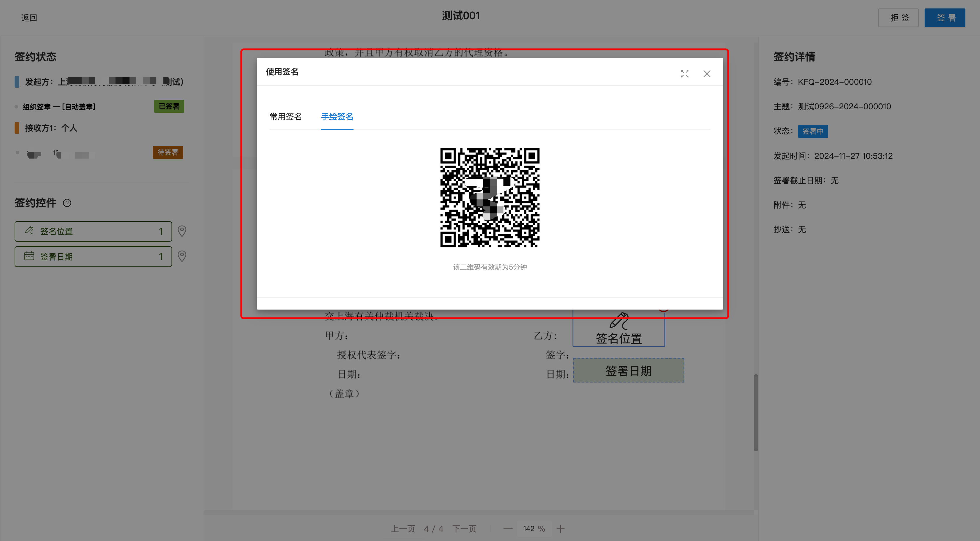The width and height of the screenshot is (980, 541).
Task: Click the signature QR code image
Action: (490, 197)
